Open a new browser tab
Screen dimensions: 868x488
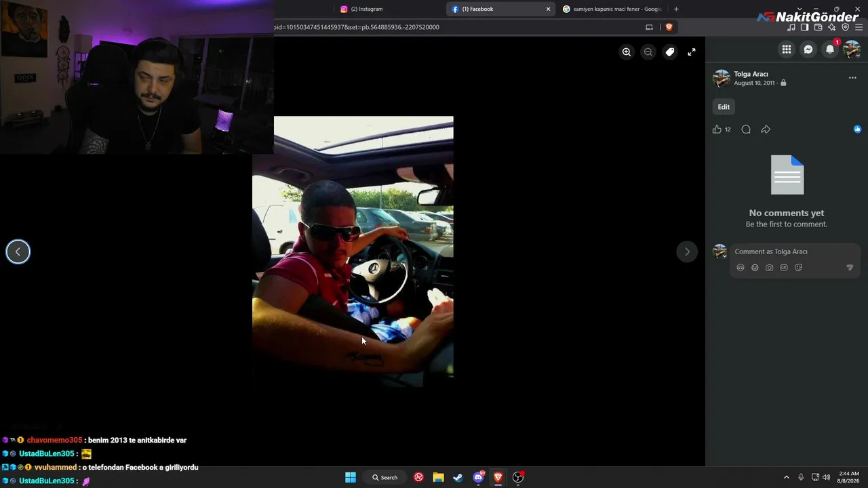click(676, 9)
